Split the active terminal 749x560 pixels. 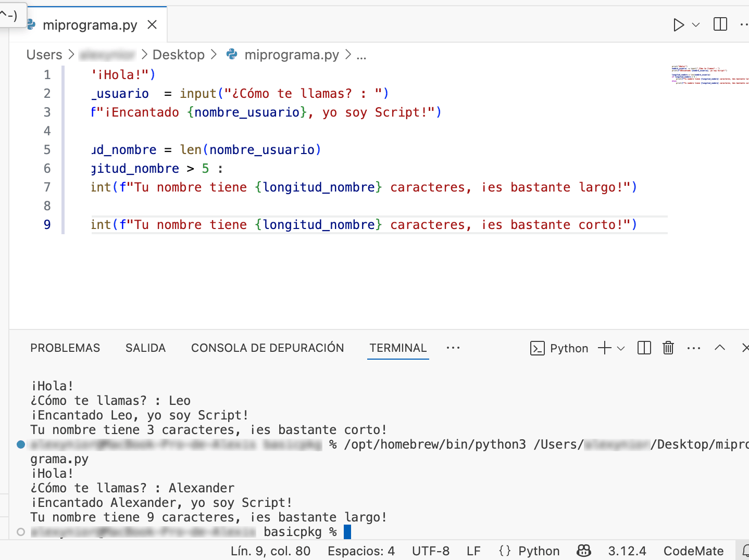pyautogui.click(x=644, y=348)
